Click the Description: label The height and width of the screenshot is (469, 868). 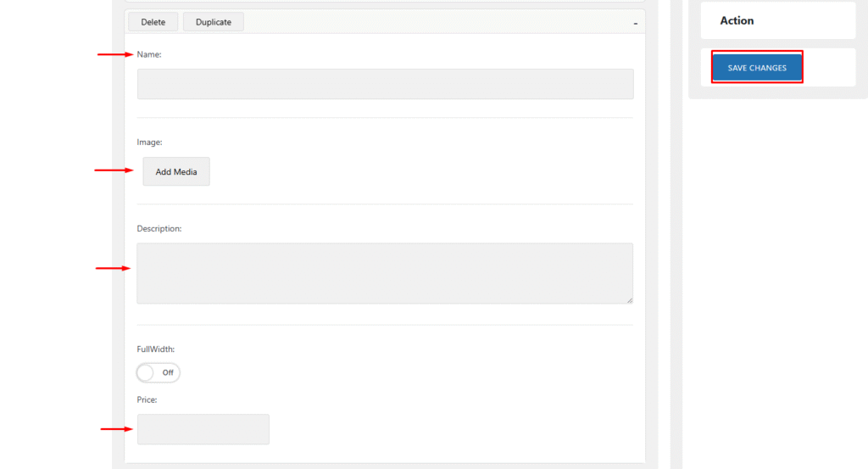click(x=159, y=228)
